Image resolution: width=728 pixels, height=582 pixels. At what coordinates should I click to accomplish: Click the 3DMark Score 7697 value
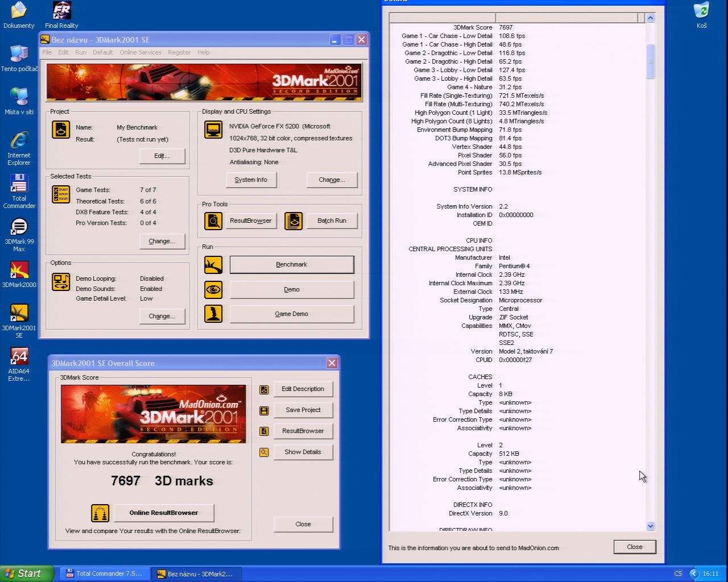tap(506, 27)
